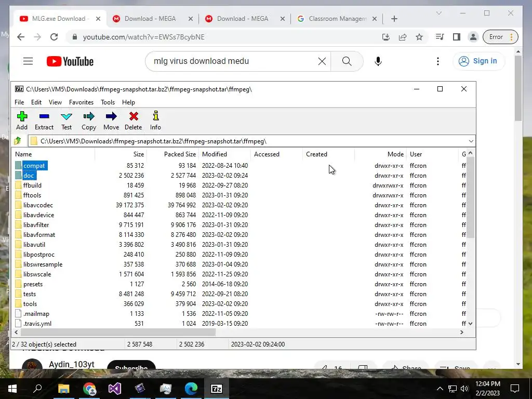Click the install app icon in address bar
532x399 pixels.
pos(386,37)
